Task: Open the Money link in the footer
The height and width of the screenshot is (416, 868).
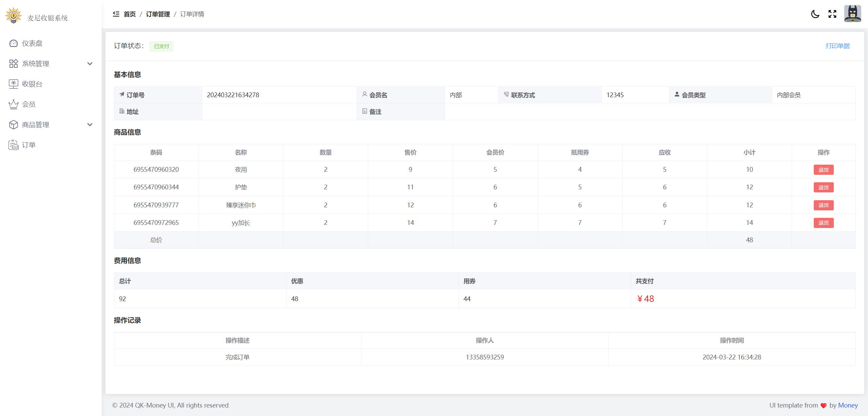Action: point(848,405)
